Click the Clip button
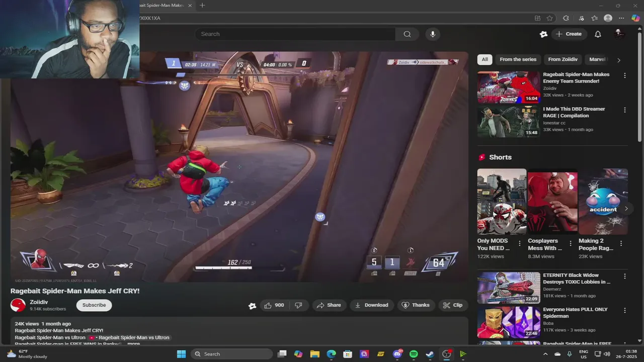 click(x=453, y=305)
